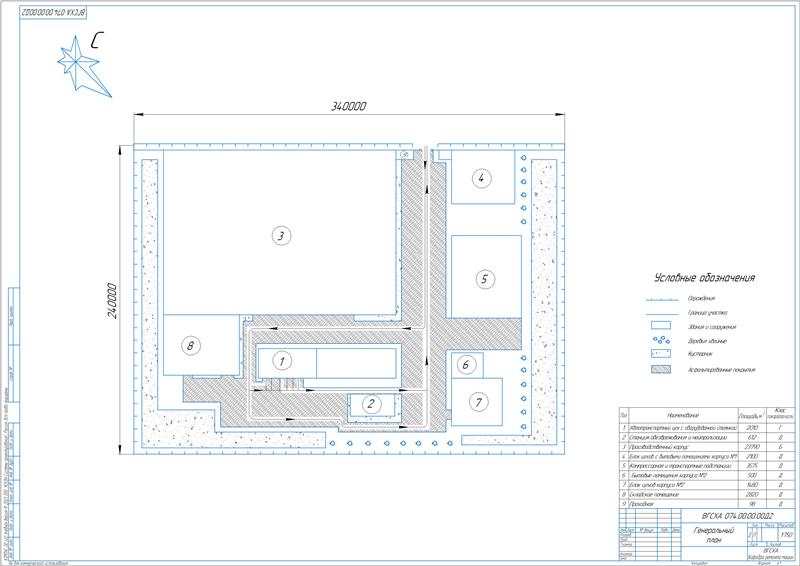Click the site boundary line symbol in legend
Viewport: 800px width, 566px height.
(661, 313)
